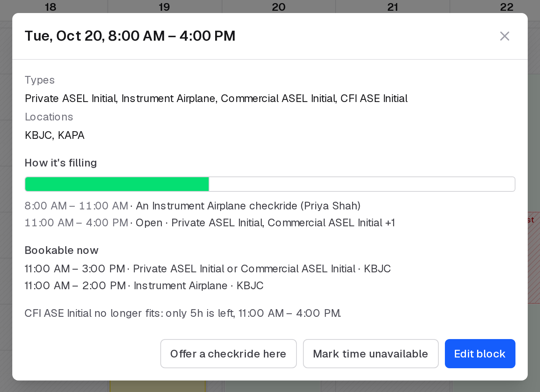Viewport: 540px width, 392px height.
Task: Click calendar day header 19
Action: (x=164, y=7)
